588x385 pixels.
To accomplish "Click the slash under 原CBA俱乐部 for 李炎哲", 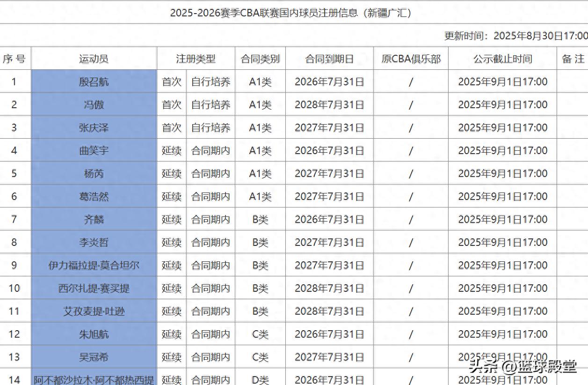I will [411, 243].
